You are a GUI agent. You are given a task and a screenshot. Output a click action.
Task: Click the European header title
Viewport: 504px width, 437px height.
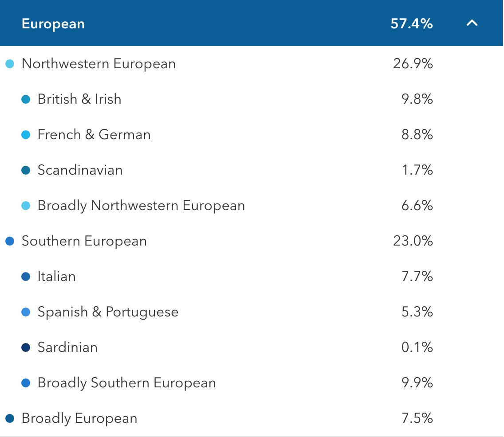point(53,23)
